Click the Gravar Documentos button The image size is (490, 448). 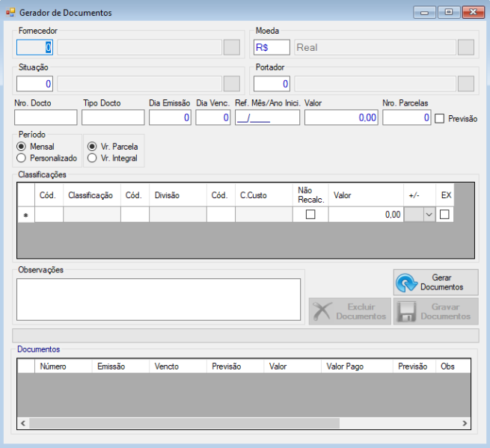435,311
